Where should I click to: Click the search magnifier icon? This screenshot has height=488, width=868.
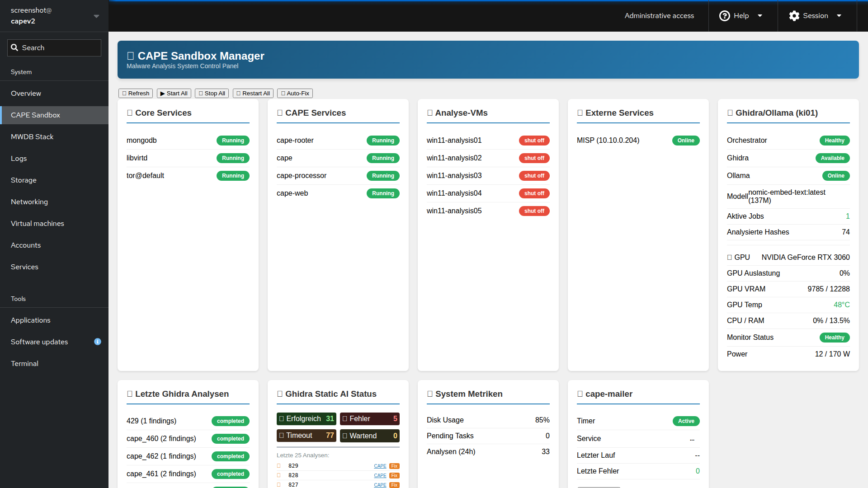pos(14,47)
